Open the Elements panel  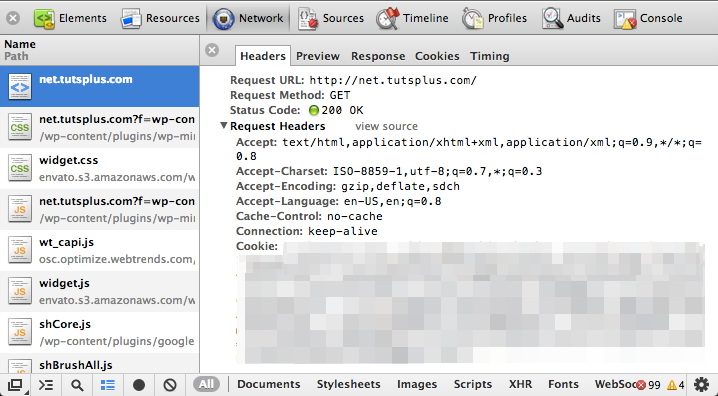[x=70, y=18]
